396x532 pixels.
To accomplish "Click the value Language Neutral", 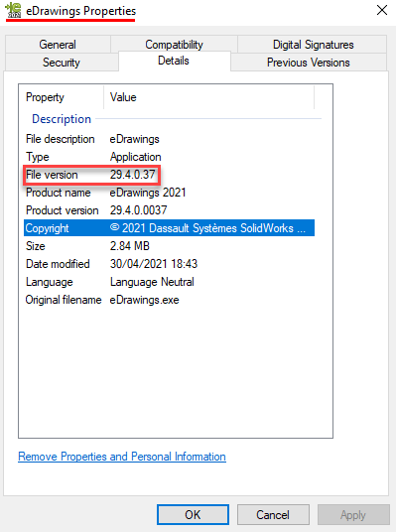I will tap(152, 282).
